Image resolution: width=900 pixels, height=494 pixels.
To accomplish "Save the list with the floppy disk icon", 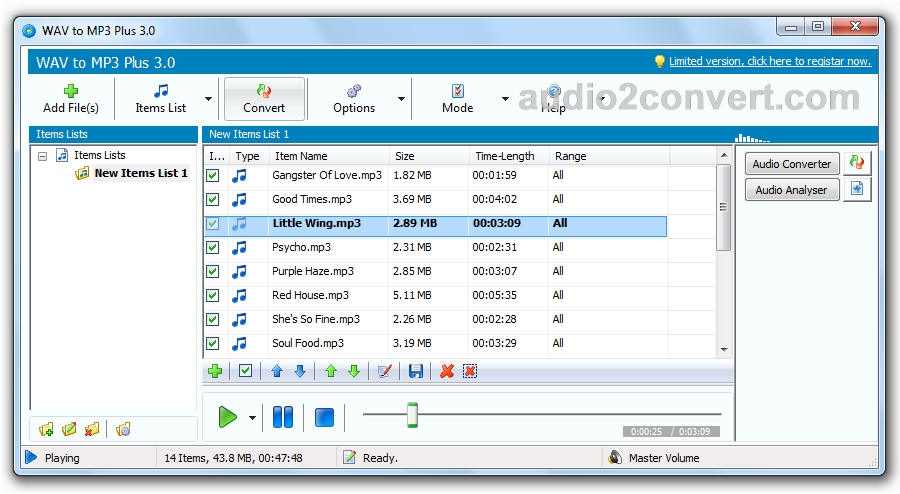I will 416,371.
